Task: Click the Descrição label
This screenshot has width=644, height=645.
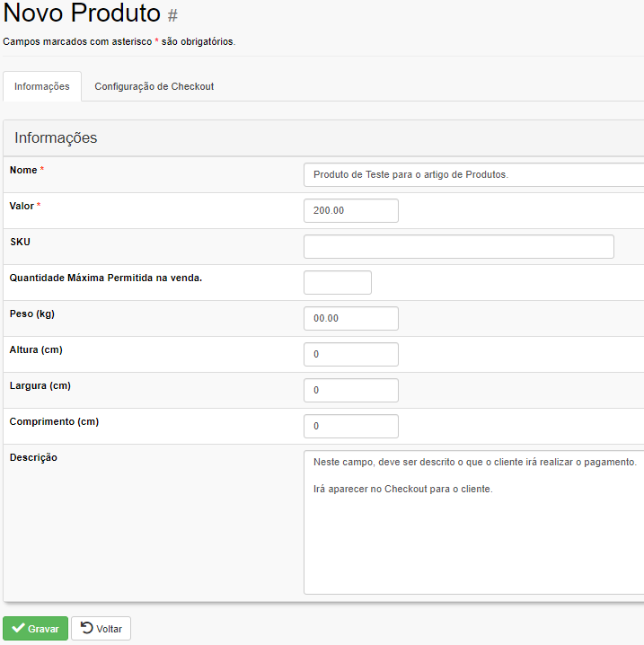Action: point(33,457)
